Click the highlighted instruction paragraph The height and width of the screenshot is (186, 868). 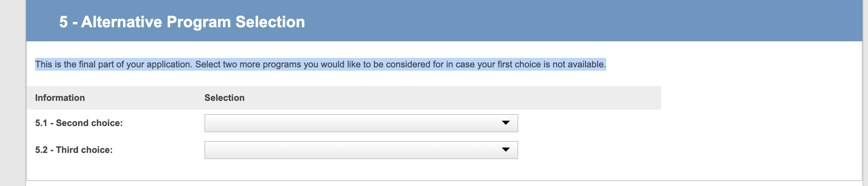(x=320, y=64)
